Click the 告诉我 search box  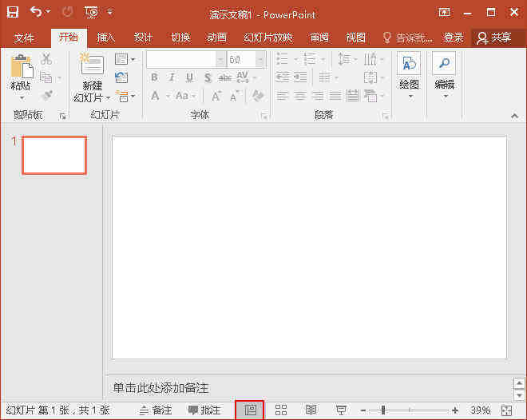point(408,38)
